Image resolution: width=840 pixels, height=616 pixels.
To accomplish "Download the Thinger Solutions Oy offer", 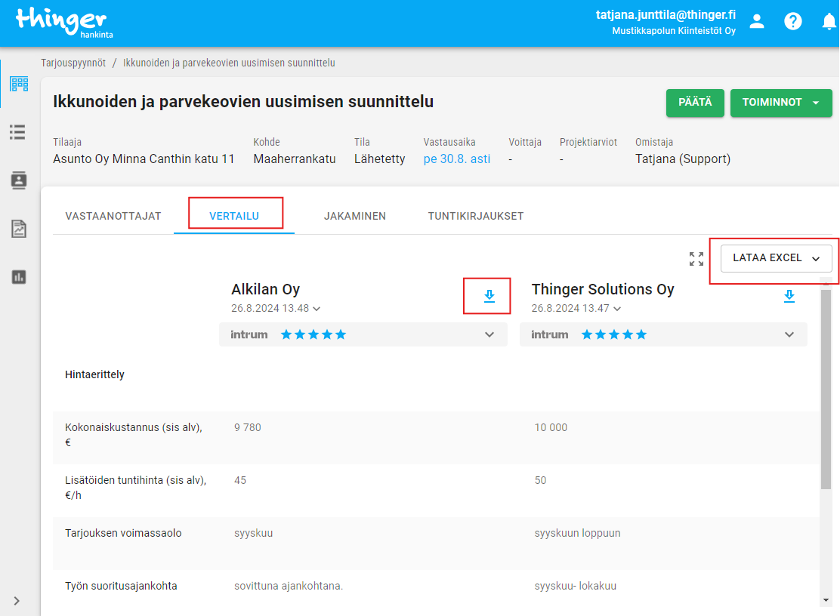I will (789, 296).
